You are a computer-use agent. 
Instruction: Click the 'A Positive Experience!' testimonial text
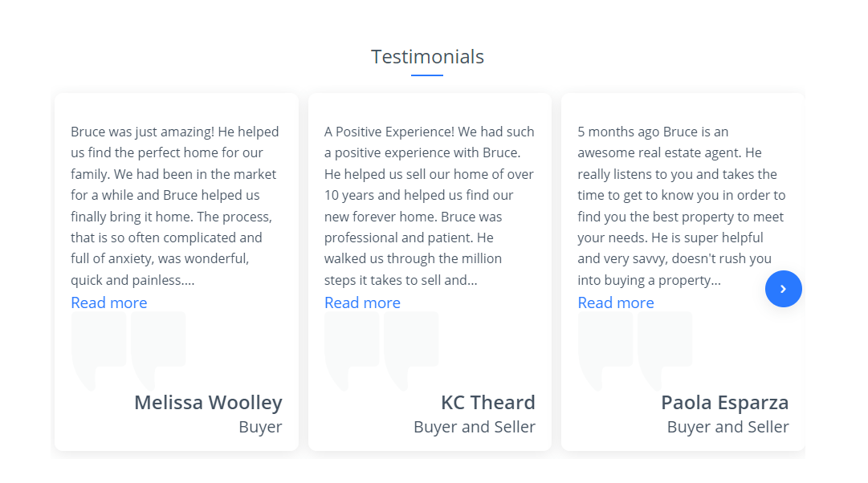[429, 205]
